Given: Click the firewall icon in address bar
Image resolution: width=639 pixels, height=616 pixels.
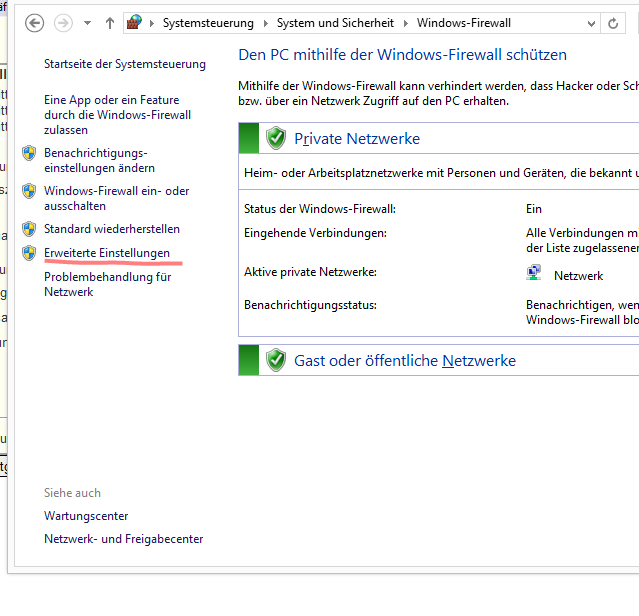Looking at the screenshot, I should tap(135, 22).
